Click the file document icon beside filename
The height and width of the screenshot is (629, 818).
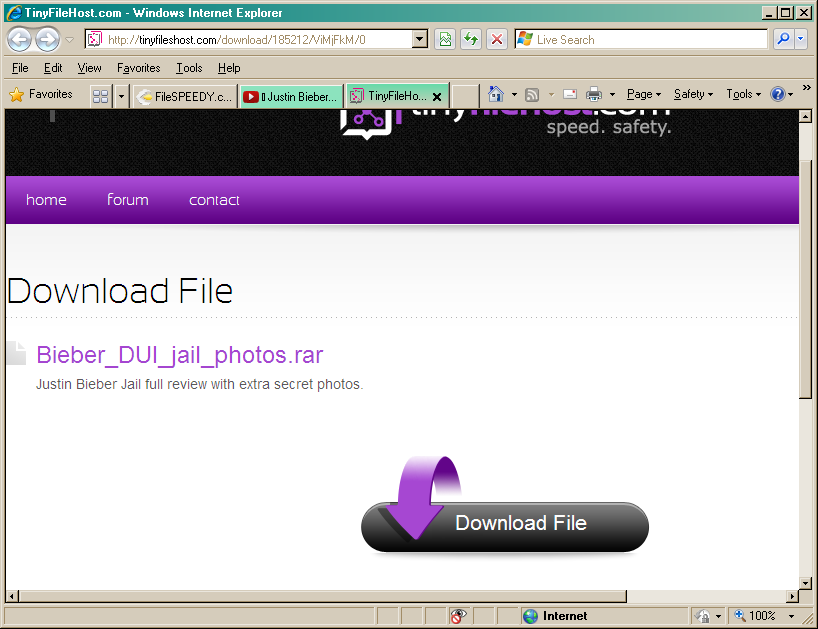pyautogui.click(x=17, y=353)
